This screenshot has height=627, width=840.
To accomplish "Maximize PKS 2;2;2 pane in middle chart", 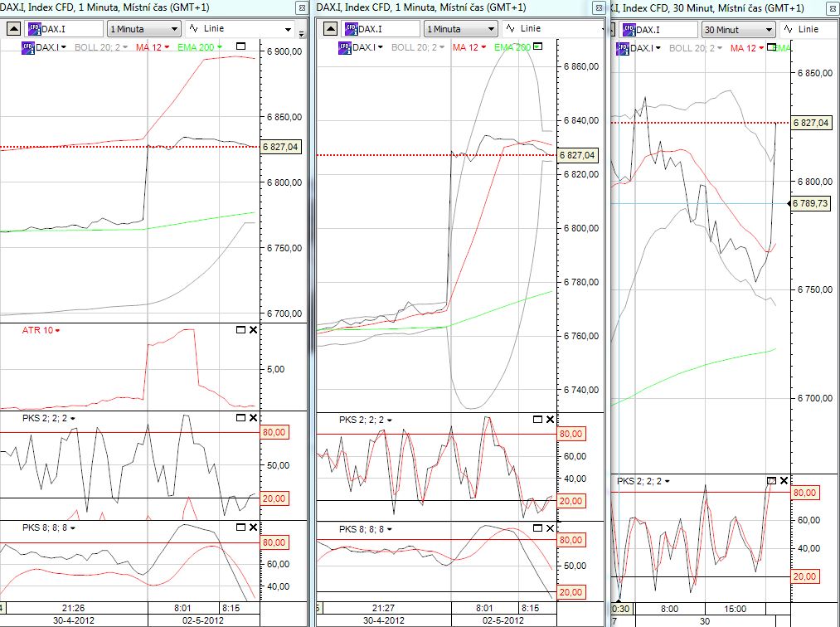I will 538,419.
